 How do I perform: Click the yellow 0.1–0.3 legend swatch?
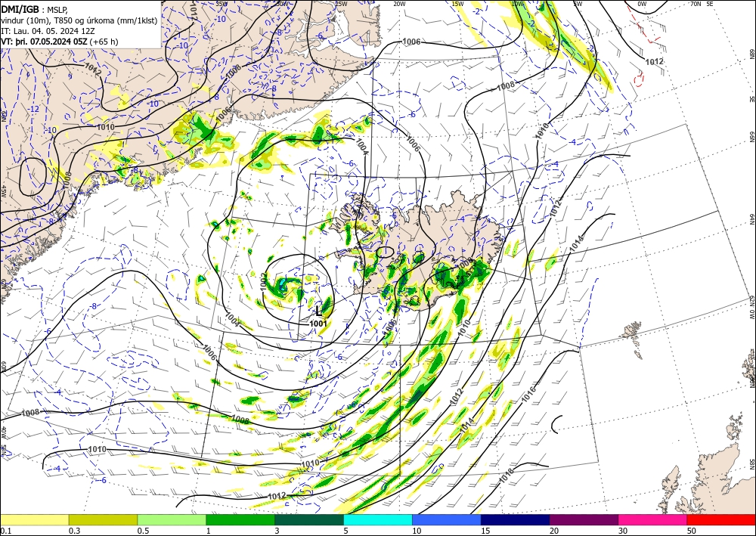pos(34,519)
